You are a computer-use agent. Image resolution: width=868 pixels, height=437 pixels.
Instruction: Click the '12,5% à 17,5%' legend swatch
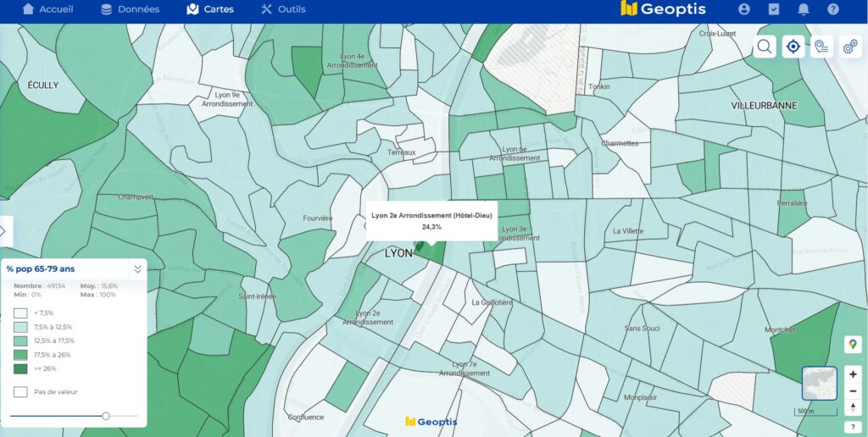click(20, 340)
